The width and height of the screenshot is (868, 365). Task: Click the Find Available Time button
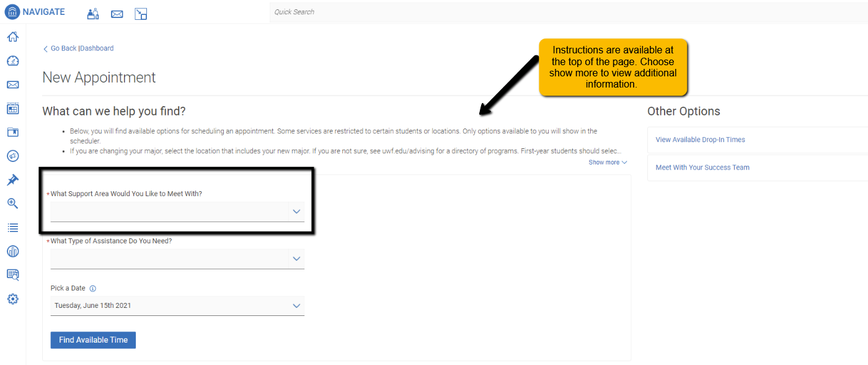[93, 340]
